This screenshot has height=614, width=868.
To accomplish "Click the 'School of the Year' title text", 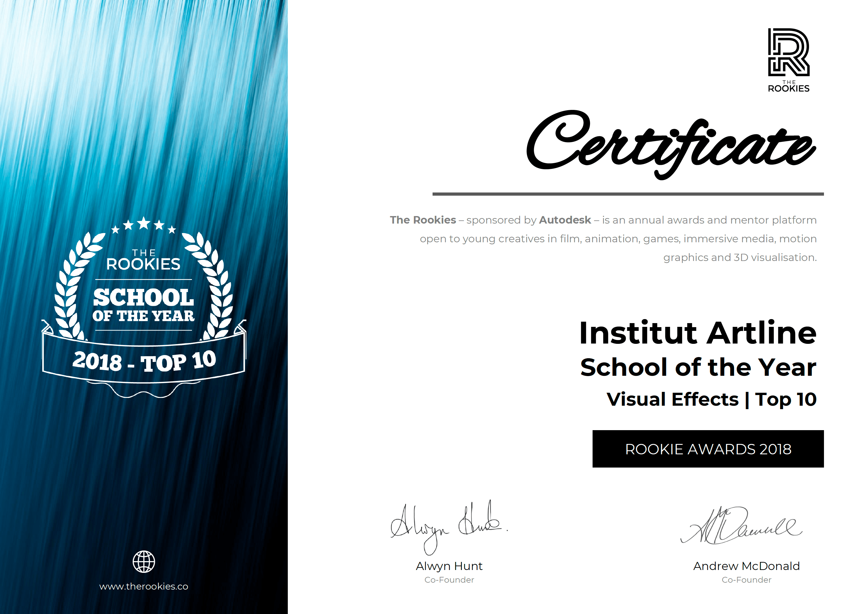I will coord(698,367).
